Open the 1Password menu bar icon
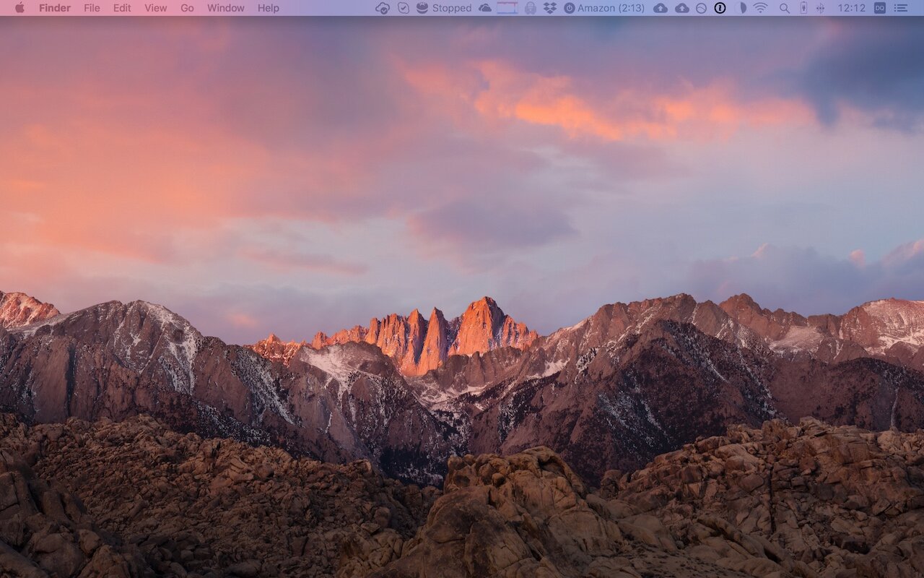This screenshot has width=924, height=578. [x=720, y=8]
